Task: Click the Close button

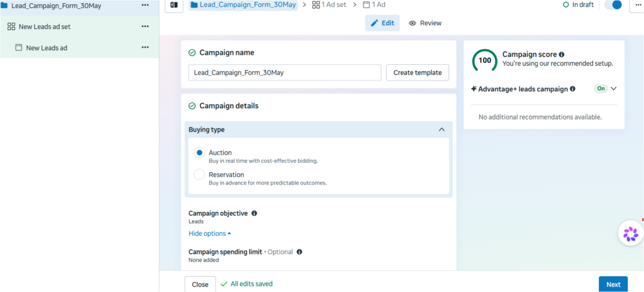Action: 200,284
